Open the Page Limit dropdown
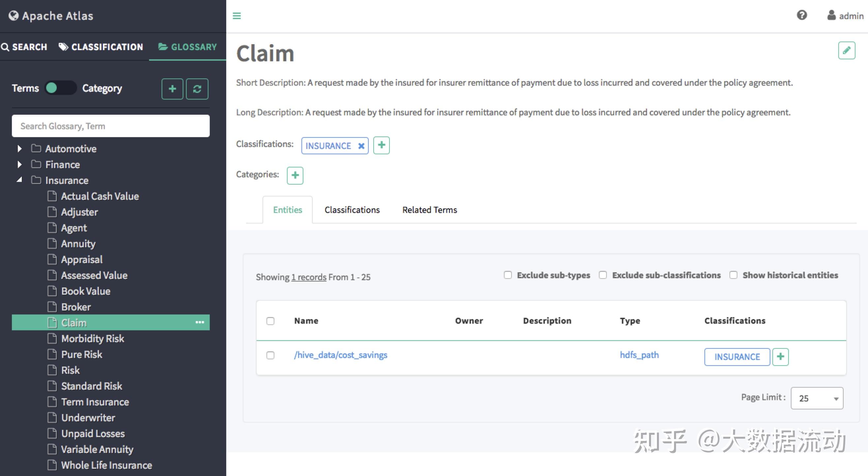Image resolution: width=868 pixels, height=476 pixels. point(817,398)
